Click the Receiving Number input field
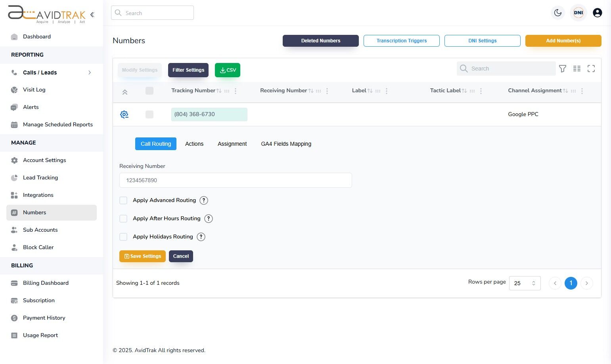611x364 pixels. [x=236, y=180]
